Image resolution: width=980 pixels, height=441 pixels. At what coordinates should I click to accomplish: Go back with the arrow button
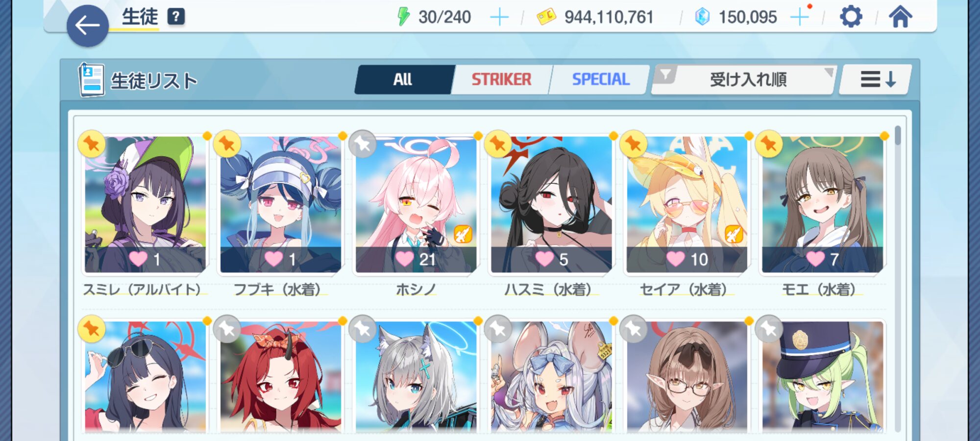88,26
